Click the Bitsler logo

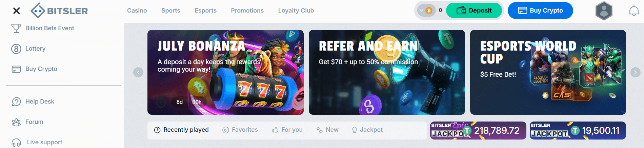coord(59,11)
